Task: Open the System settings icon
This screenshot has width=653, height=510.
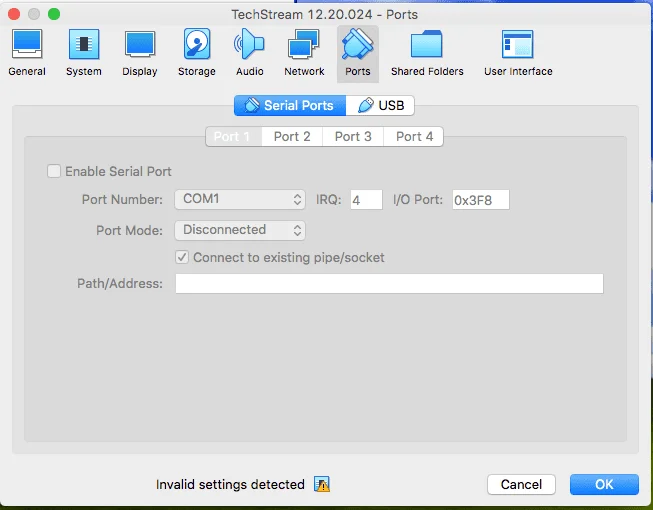Action: (x=84, y=52)
